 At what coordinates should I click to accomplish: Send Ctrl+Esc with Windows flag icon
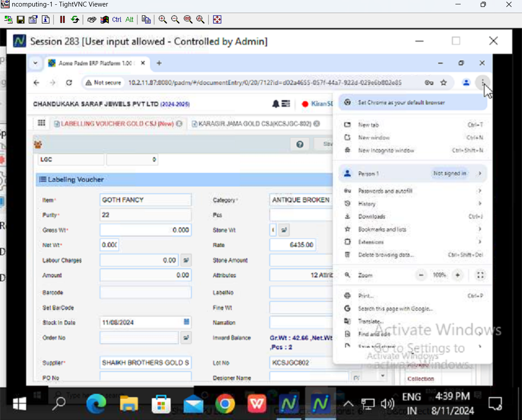(104, 20)
